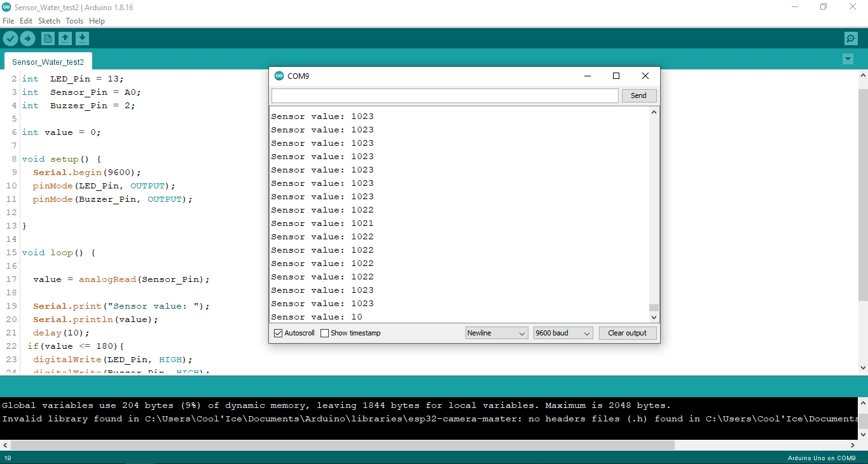This screenshot has height=464, width=868.
Task: Click the Arduino logo in main title bar
Action: tap(7, 7)
